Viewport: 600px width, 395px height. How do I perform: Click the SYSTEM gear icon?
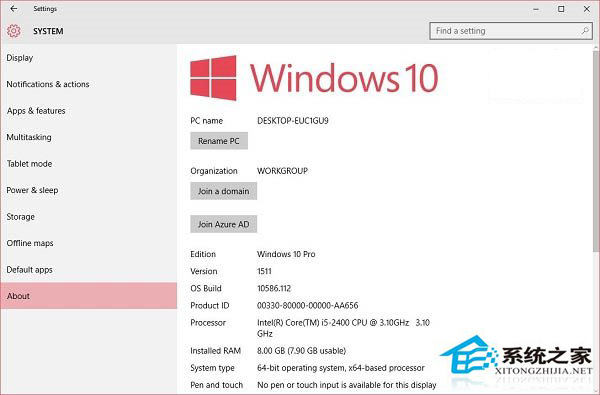point(13,31)
